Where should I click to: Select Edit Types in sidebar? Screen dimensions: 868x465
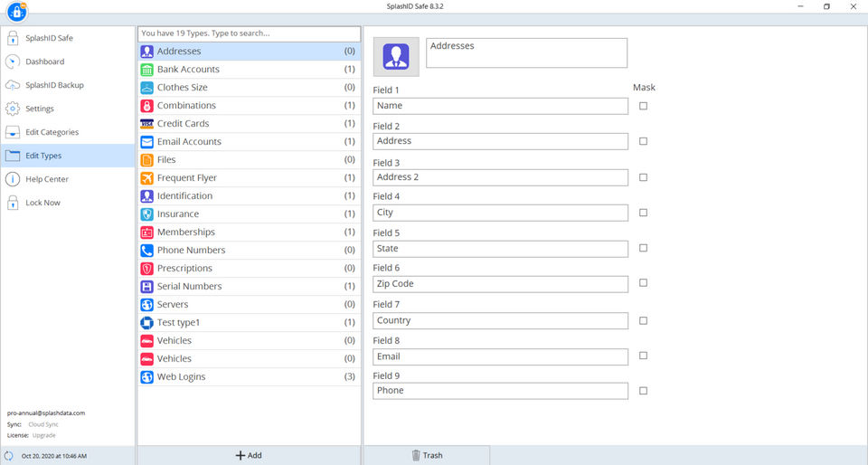[68, 156]
